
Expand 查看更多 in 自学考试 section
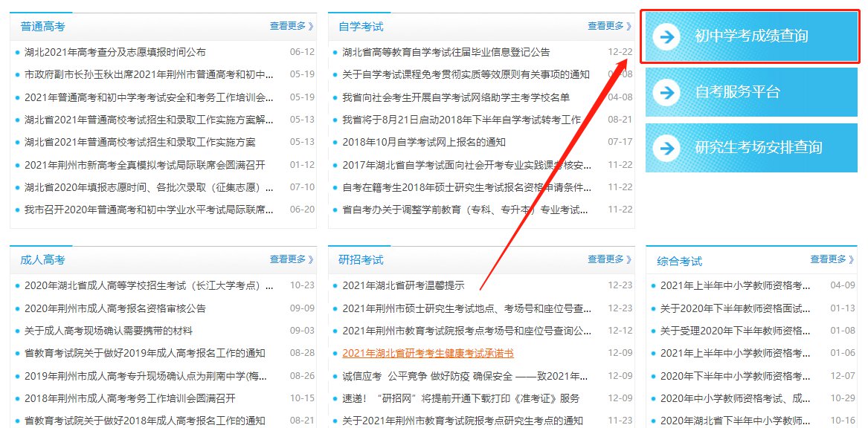tap(609, 26)
